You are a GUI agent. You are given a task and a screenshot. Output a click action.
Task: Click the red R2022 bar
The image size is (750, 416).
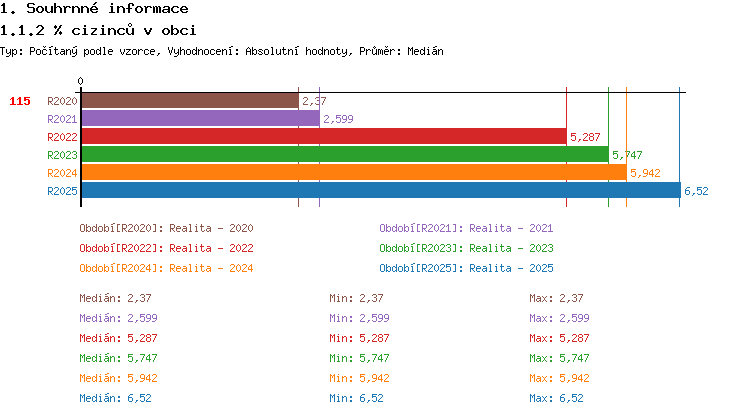tap(323, 137)
